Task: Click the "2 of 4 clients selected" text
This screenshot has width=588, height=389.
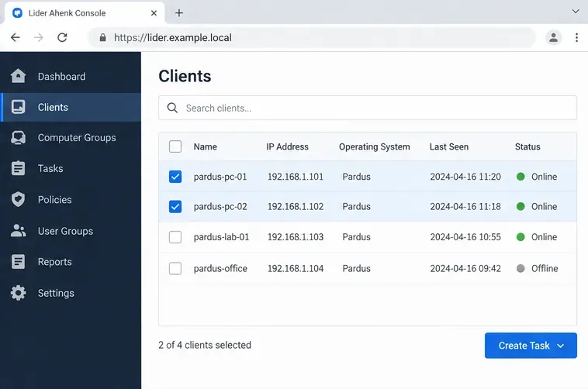Action: (205, 345)
